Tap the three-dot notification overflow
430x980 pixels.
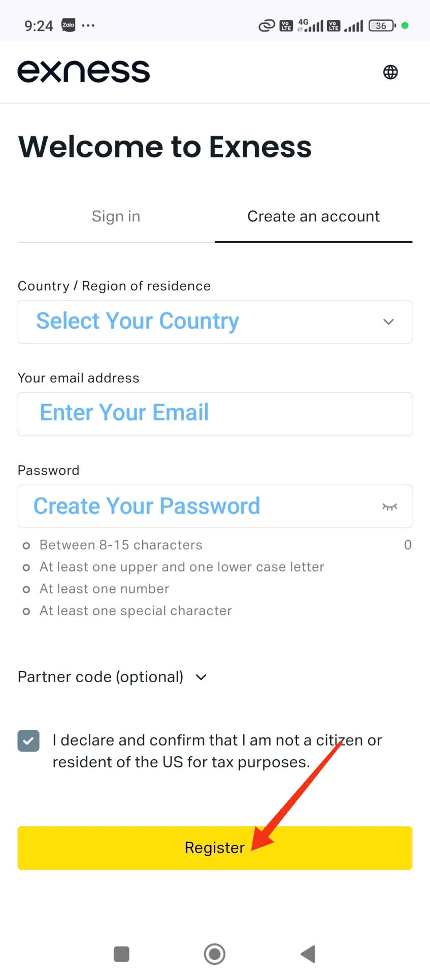click(88, 25)
